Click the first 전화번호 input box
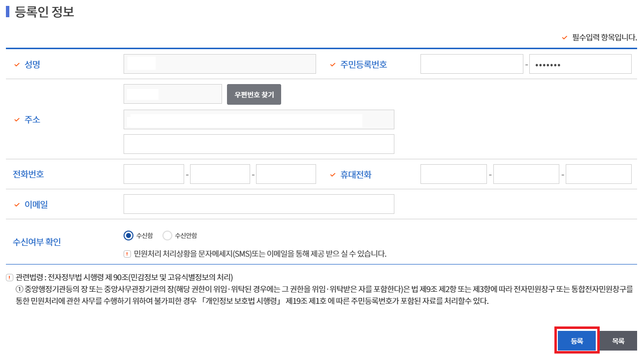Viewport: 644px width, 354px height. coord(154,174)
